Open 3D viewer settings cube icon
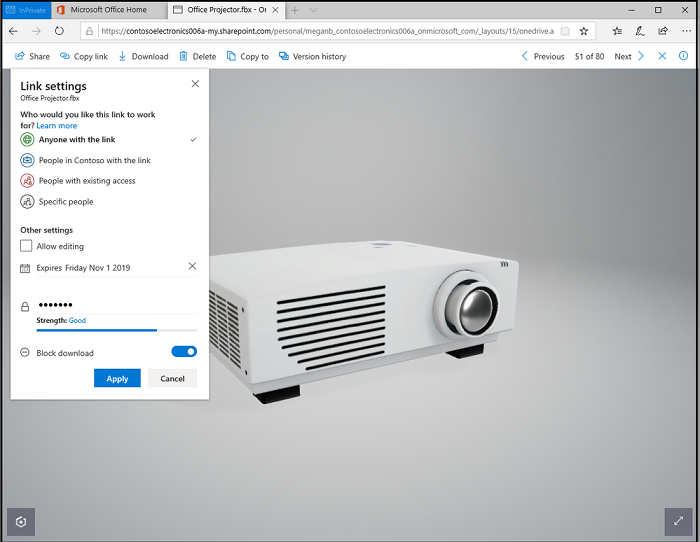The height and width of the screenshot is (542, 700). point(21,521)
